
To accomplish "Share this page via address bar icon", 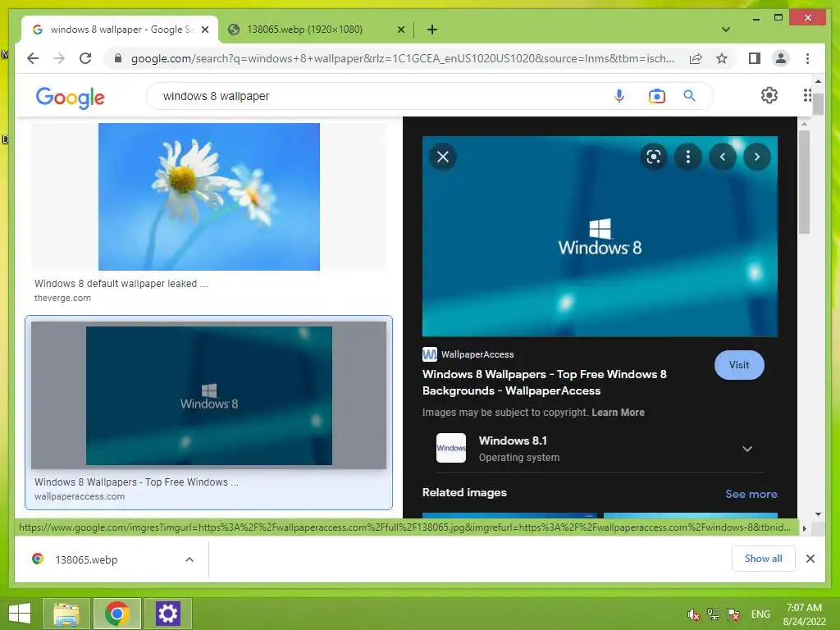I will point(696,58).
